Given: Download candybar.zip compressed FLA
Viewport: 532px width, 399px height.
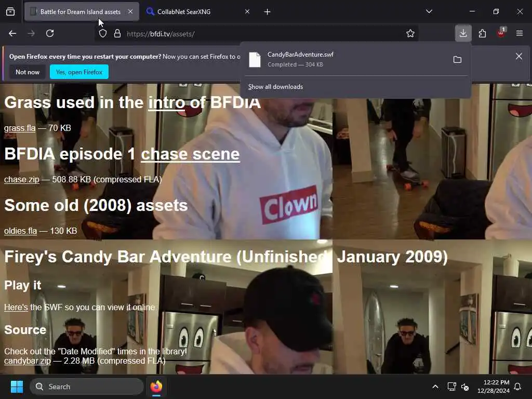Looking at the screenshot, I should coord(28,361).
